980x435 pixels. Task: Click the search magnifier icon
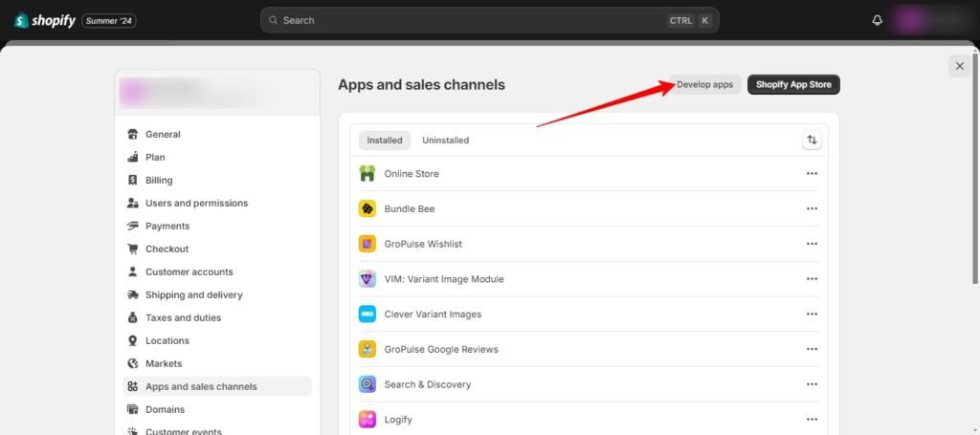click(x=273, y=21)
